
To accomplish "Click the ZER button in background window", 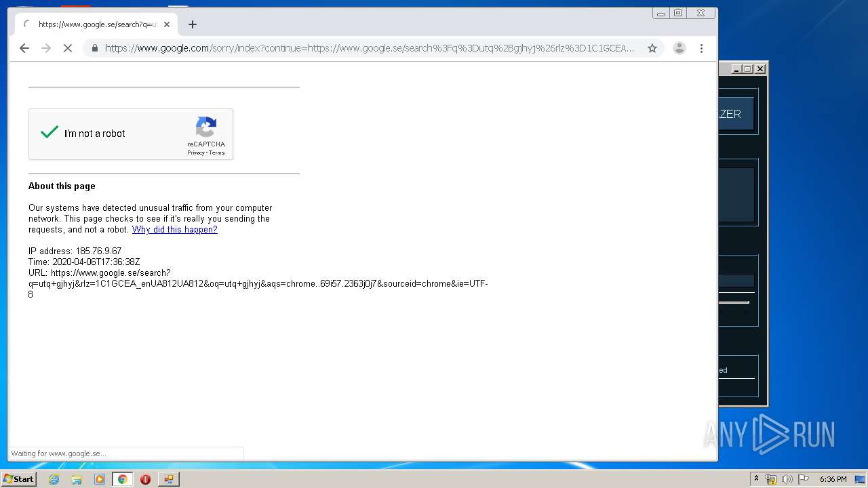I will 735,114.
